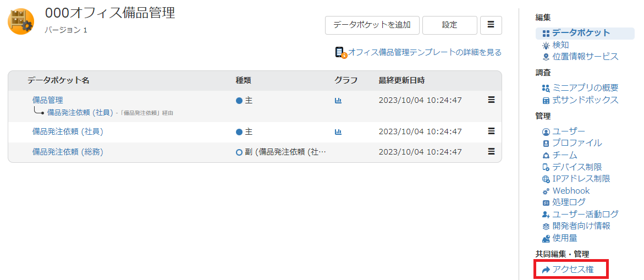Image resolution: width=644 pixels, height=280 pixels.
Task: Open デバイス制限 in the sidebar
Action: pyautogui.click(x=577, y=167)
